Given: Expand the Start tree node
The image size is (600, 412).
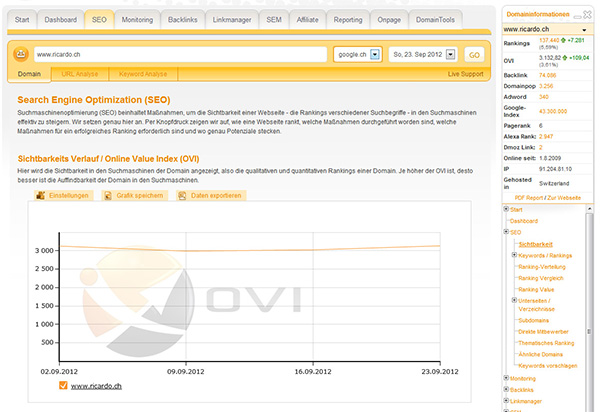Looking at the screenshot, I should tap(506, 209).
